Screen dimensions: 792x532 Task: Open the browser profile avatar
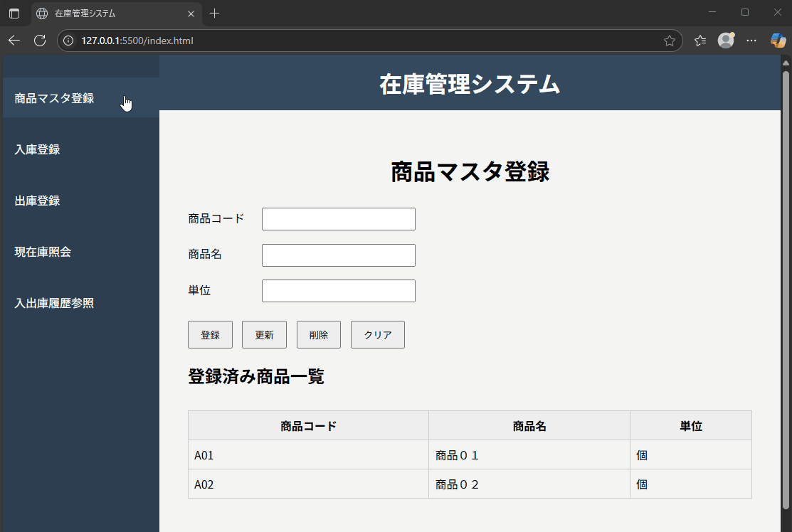[x=726, y=41]
